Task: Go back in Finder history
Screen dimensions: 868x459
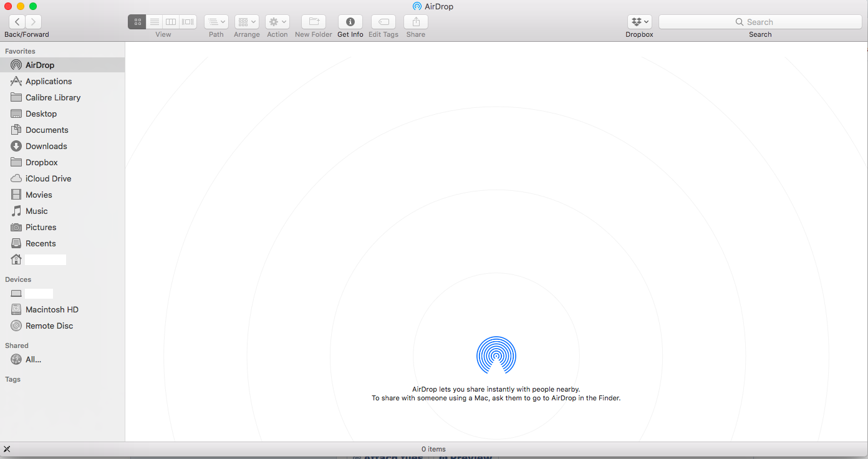Action: click(17, 22)
